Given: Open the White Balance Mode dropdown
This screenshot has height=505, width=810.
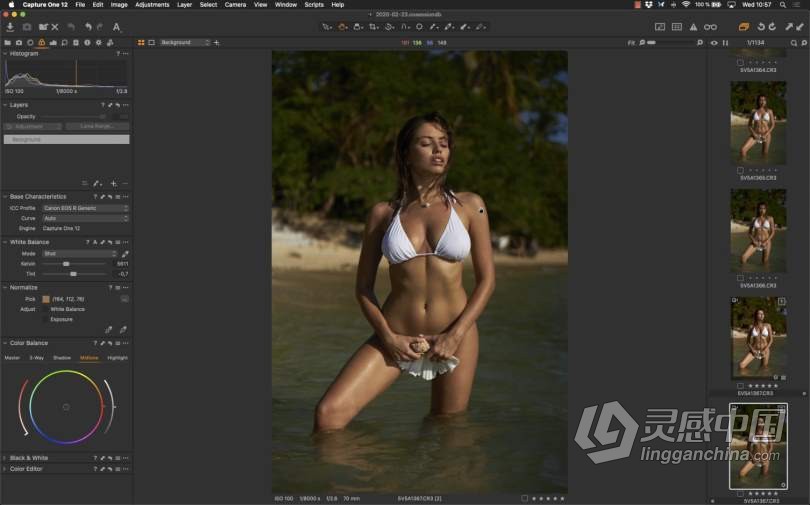Looking at the screenshot, I should point(80,254).
